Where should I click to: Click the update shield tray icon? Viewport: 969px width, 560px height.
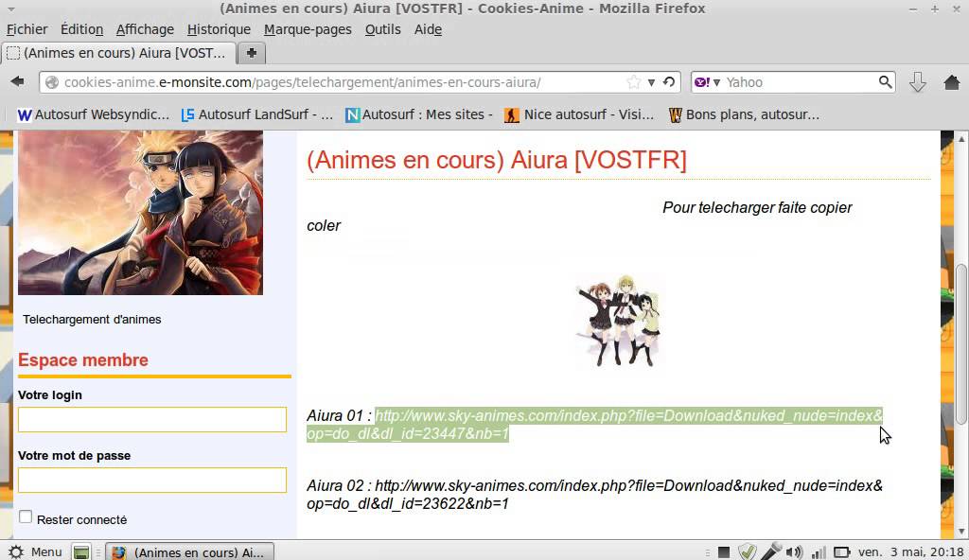point(748,551)
